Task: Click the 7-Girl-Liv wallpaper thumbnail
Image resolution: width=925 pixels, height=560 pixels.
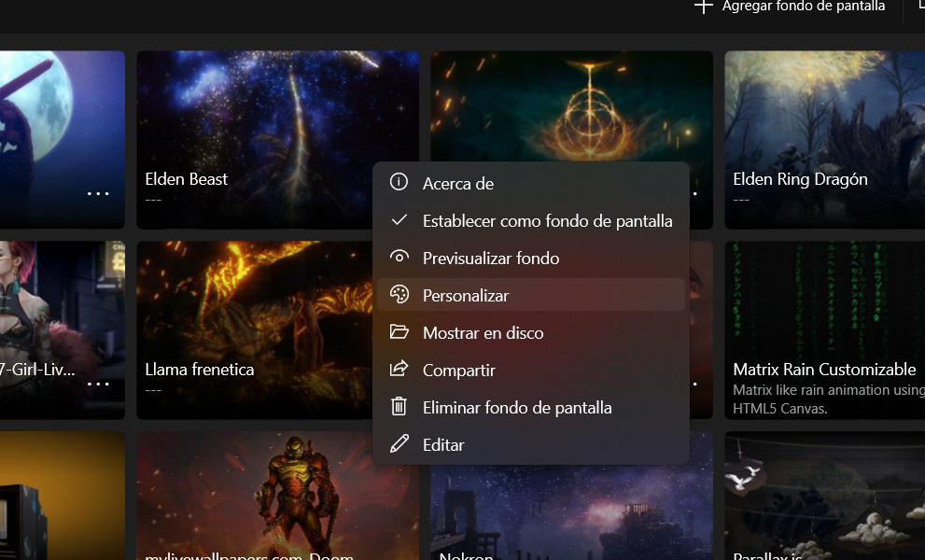Action: tap(62, 330)
